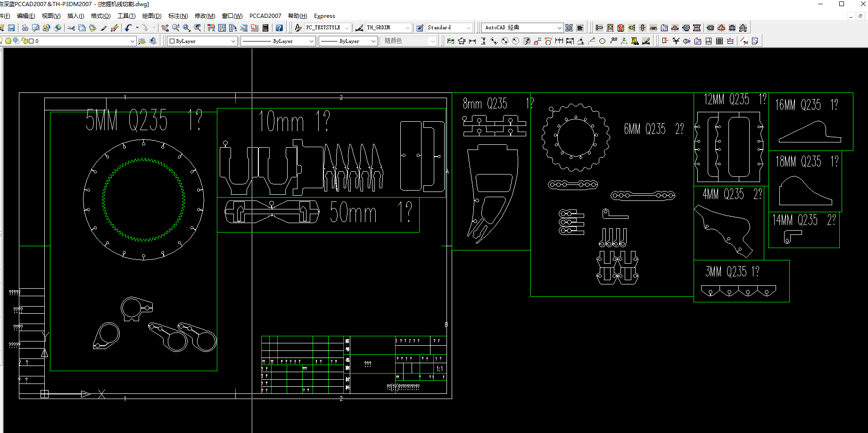Screen dimensions: 868x433
Task: Open the Express menu
Action: tap(324, 16)
